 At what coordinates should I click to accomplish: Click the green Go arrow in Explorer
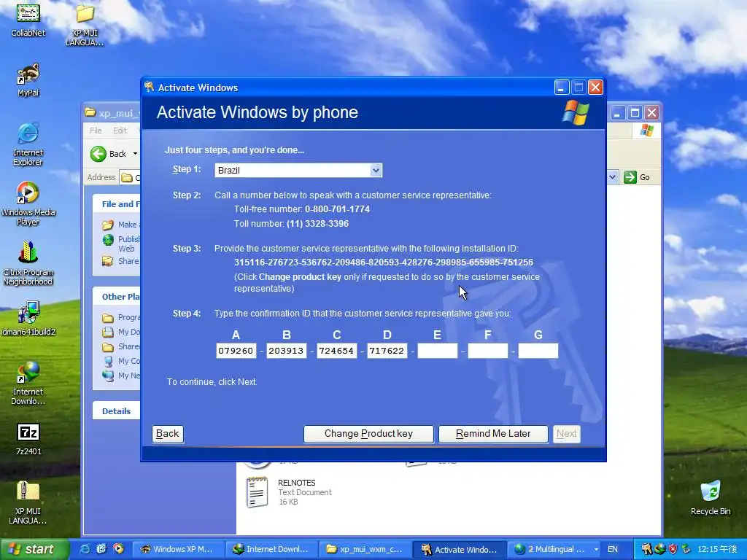[x=630, y=177]
